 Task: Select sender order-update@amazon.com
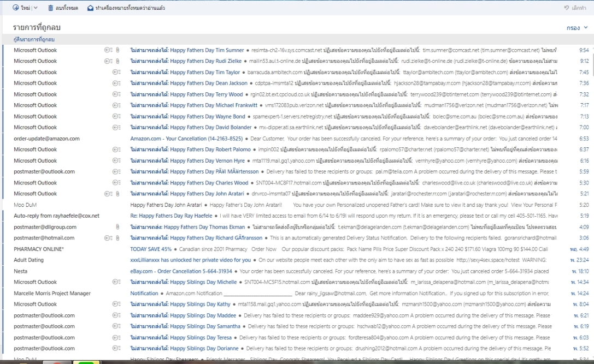(46, 139)
